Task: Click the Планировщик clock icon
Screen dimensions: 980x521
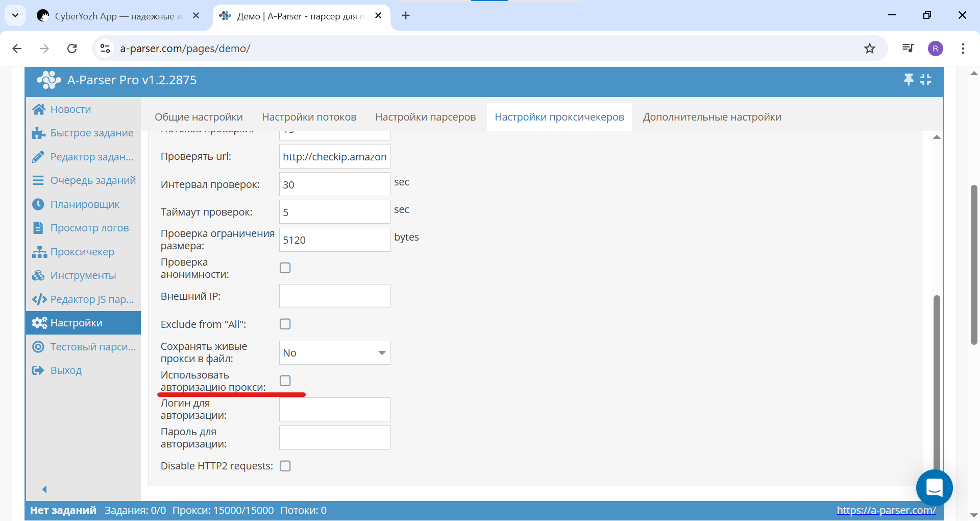Action: coord(38,204)
